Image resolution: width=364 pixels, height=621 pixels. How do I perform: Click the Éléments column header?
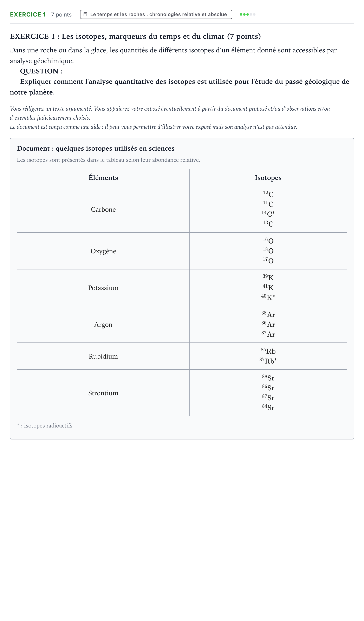coord(103,177)
